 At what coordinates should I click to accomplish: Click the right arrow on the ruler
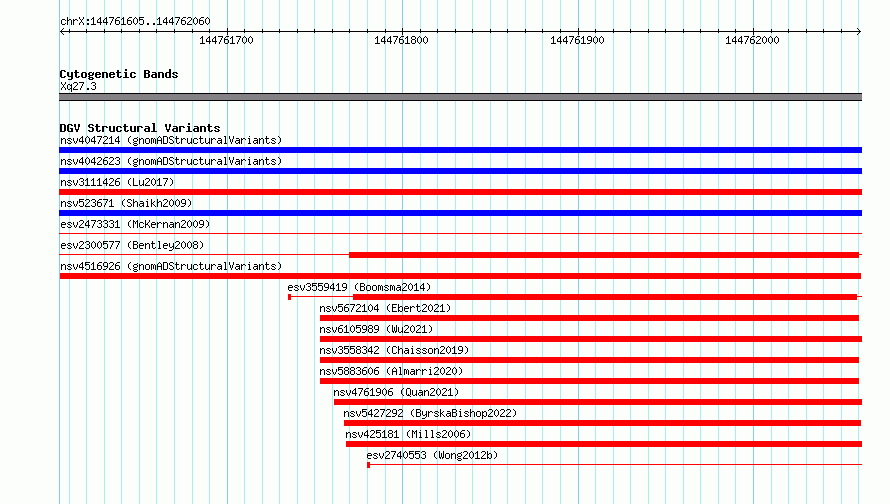[x=859, y=32]
